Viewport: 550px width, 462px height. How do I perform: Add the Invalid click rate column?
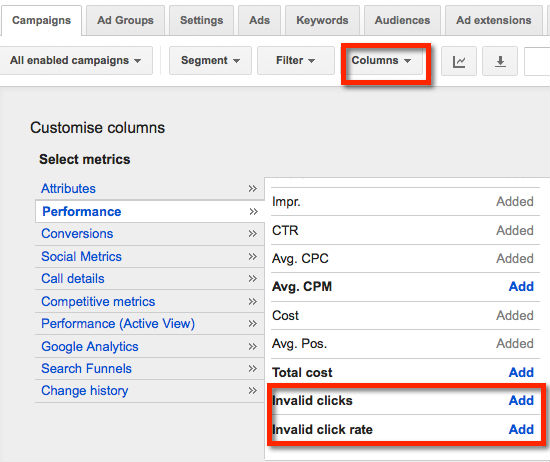click(x=521, y=429)
